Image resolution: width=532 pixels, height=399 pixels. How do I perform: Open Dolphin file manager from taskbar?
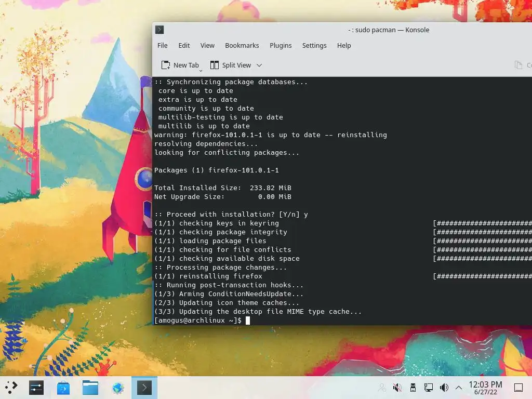click(90, 388)
